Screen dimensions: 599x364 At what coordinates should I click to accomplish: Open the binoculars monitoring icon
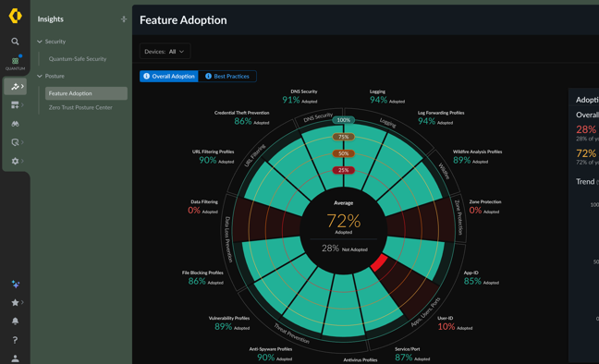[x=15, y=124]
